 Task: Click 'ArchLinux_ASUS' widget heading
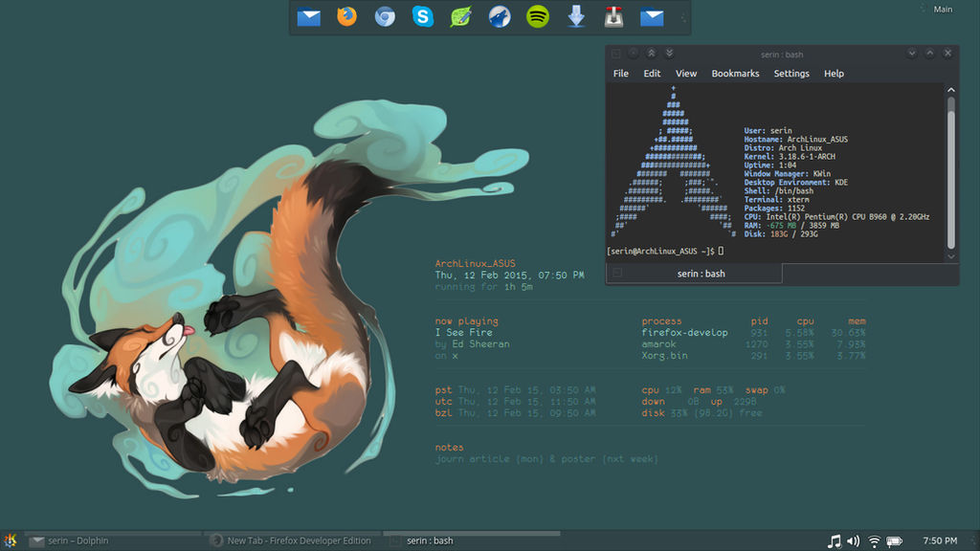pyautogui.click(x=475, y=264)
